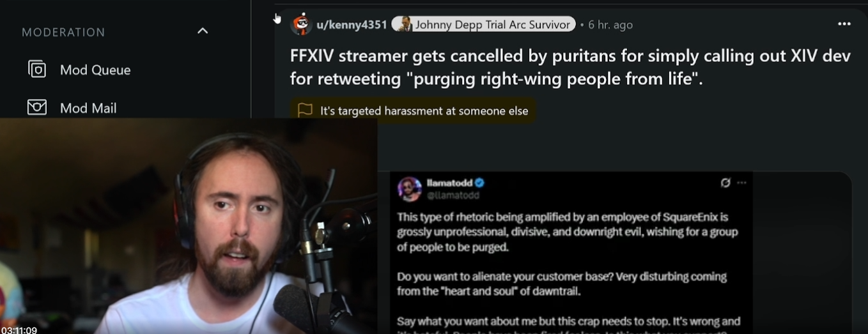Open the FFXIV streamer post title
The image size is (868, 334).
(570, 67)
